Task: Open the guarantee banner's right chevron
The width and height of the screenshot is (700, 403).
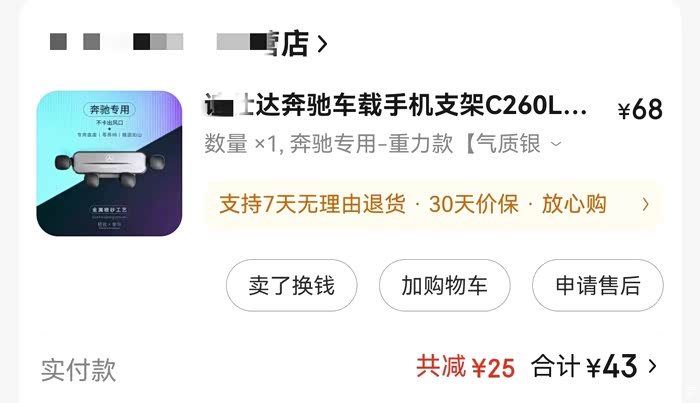Action: click(x=646, y=204)
